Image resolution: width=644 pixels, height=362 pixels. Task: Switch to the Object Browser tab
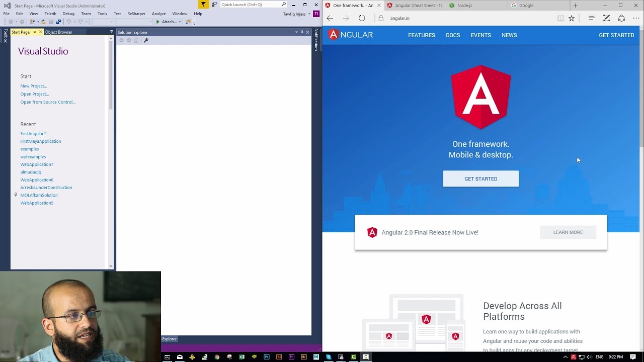pos(59,32)
